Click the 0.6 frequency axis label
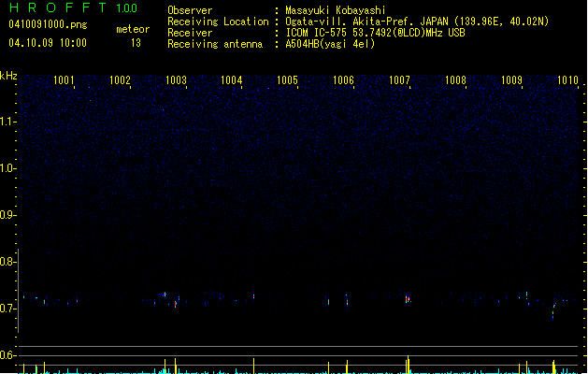588x374 pixels. tap(7, 355)
